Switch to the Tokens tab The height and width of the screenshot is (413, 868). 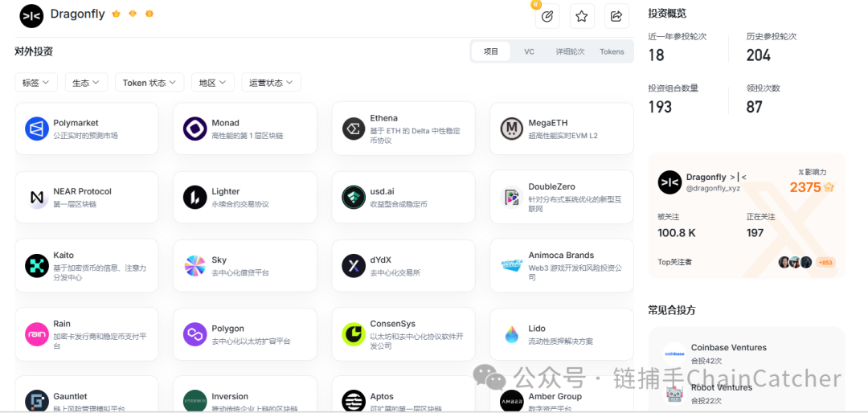click(612, 51)
